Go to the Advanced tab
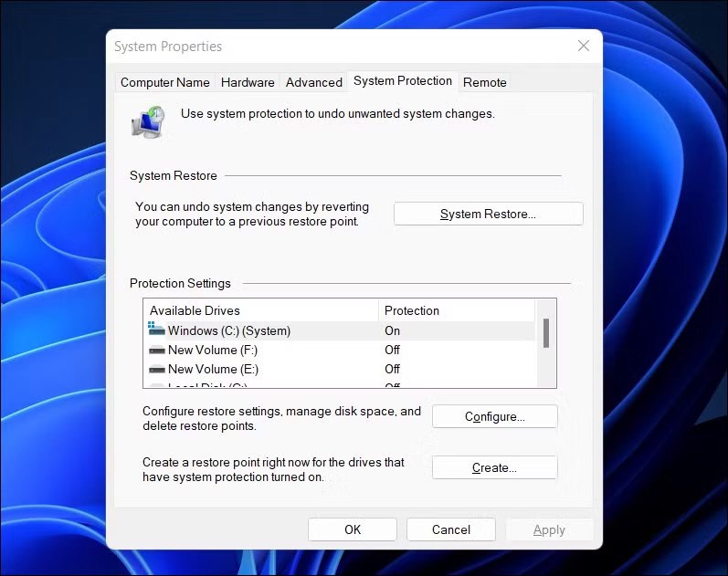 click(314, 83)
